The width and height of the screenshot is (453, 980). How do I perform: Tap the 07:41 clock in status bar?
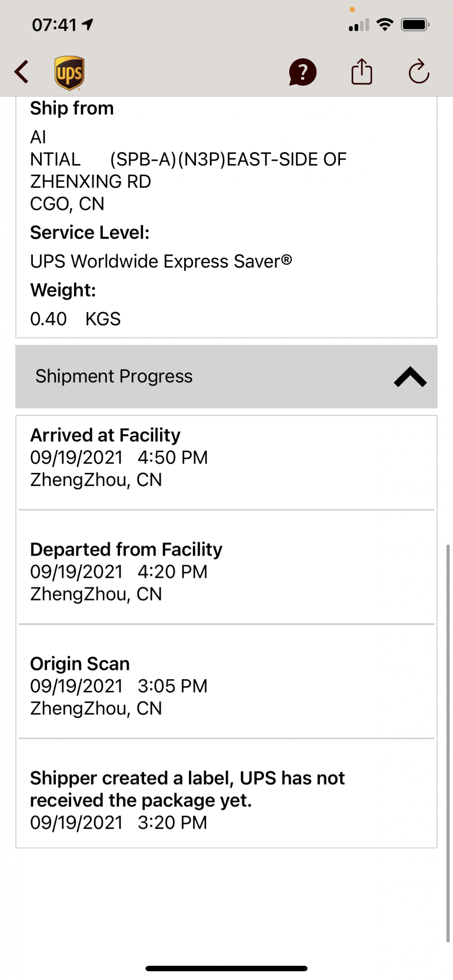[54, 24]
